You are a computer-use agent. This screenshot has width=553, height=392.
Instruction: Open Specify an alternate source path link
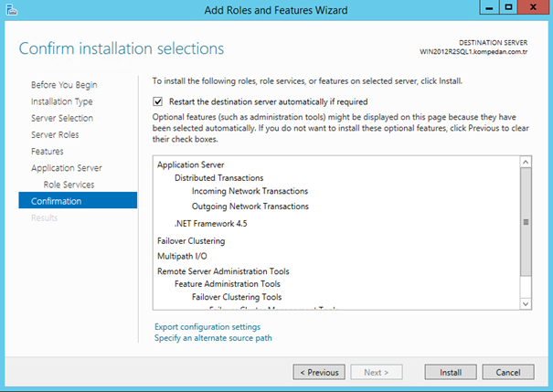click(x=213, y=338)
